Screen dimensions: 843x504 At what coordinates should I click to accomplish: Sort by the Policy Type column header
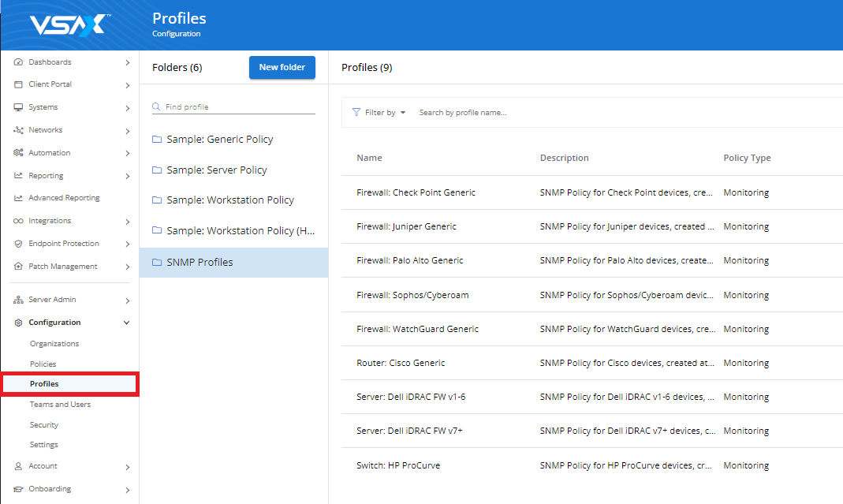coord(747,158)
